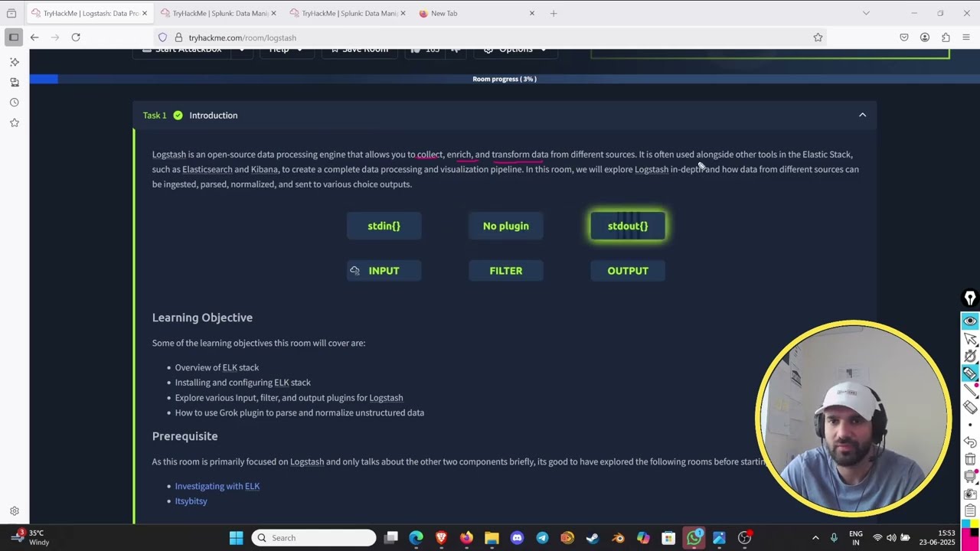Open WhatsApp from the taskbar

click(x=694, y=537)
